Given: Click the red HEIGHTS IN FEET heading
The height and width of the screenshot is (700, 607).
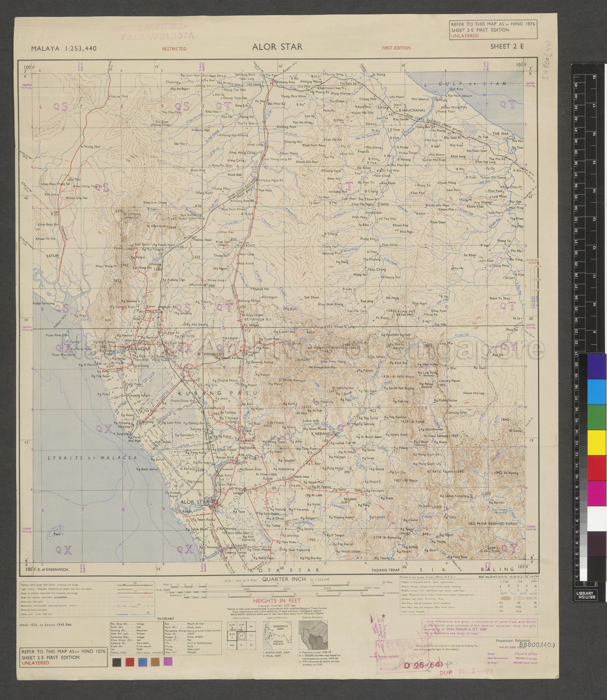Looking at the screenshot, I should coord(277,601).
